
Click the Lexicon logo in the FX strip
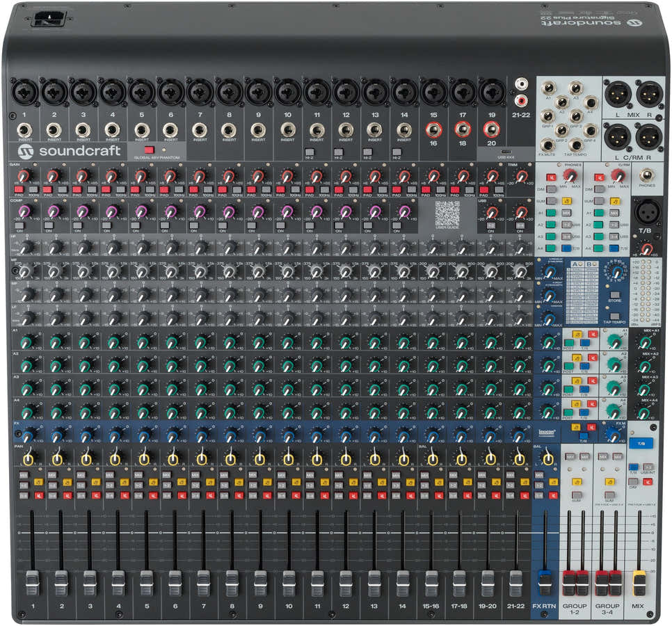[547, 433]
